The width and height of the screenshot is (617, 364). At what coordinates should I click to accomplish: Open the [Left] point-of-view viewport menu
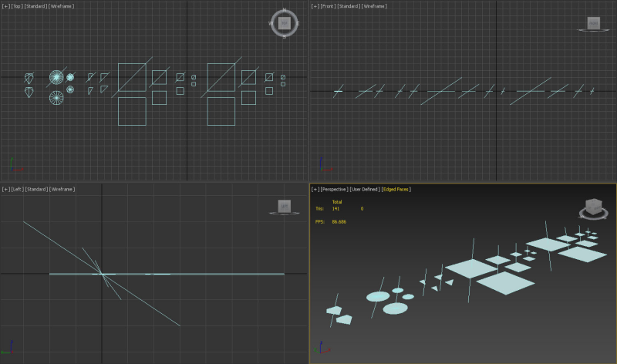coord(17,189)
